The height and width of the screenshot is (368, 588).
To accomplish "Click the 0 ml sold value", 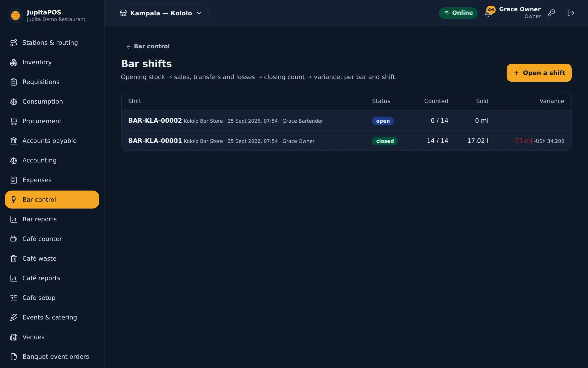I will [x=482, y=120].
